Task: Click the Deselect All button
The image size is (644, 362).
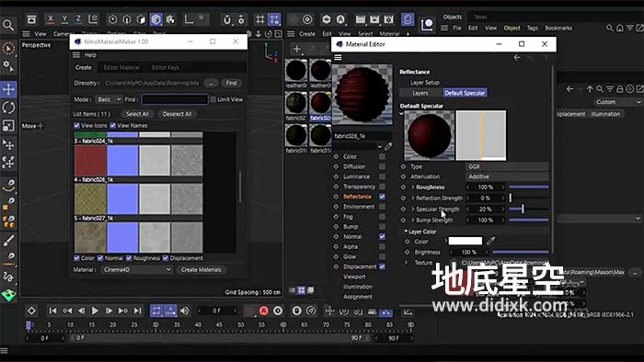Action: click(177, 114)
